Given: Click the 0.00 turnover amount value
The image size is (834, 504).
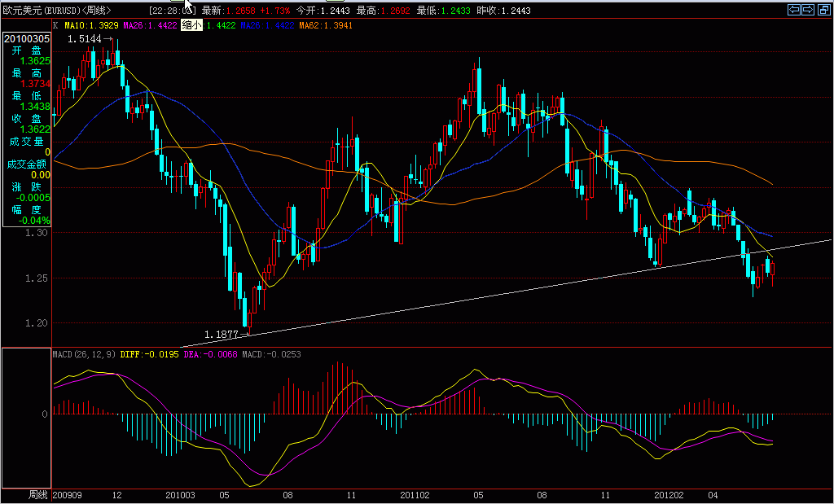Looking at the screenshot, I should [x=41, y=175].
